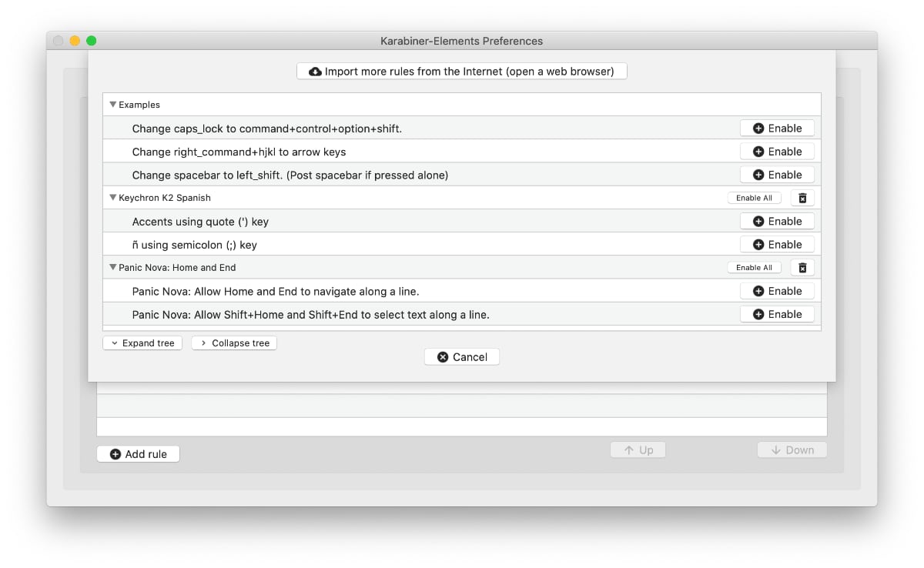Enable spacebar to left_shift rule
The height and width of the screenshot is (568, 924).
tap(777, 175)
